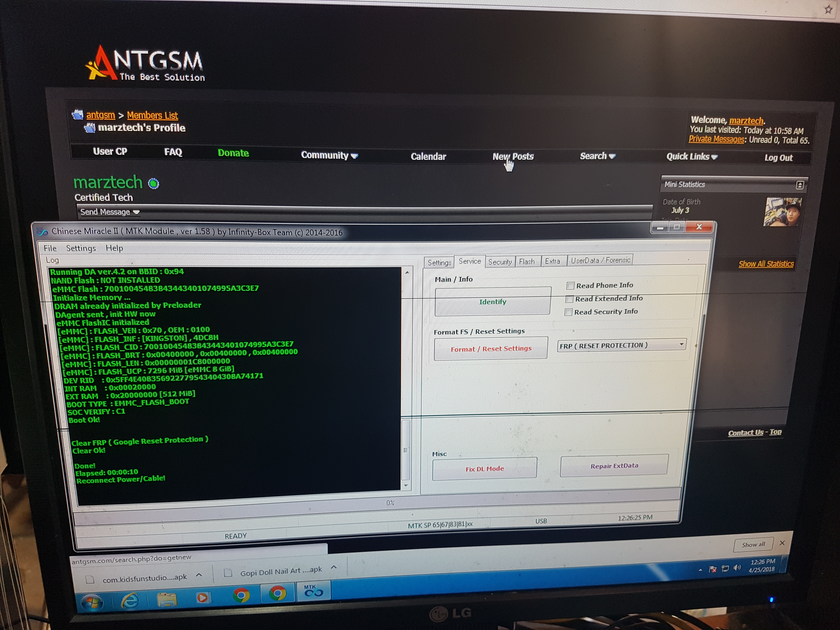Launch Internet Explorer from the taskbar
This screenshot has width=840, height=630.
click(130, 600)
